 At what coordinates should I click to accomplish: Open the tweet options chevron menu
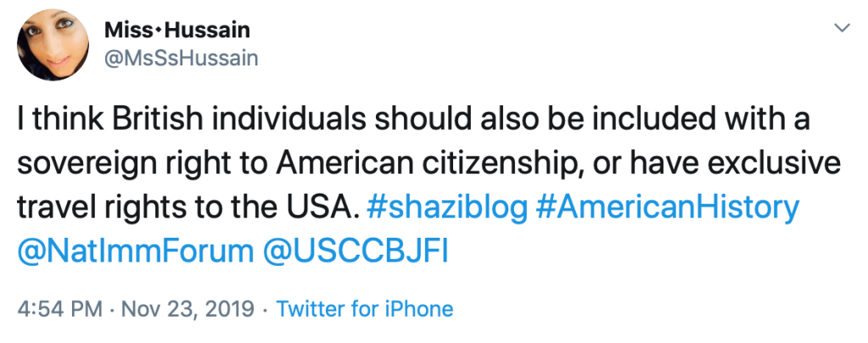(842, 30)
